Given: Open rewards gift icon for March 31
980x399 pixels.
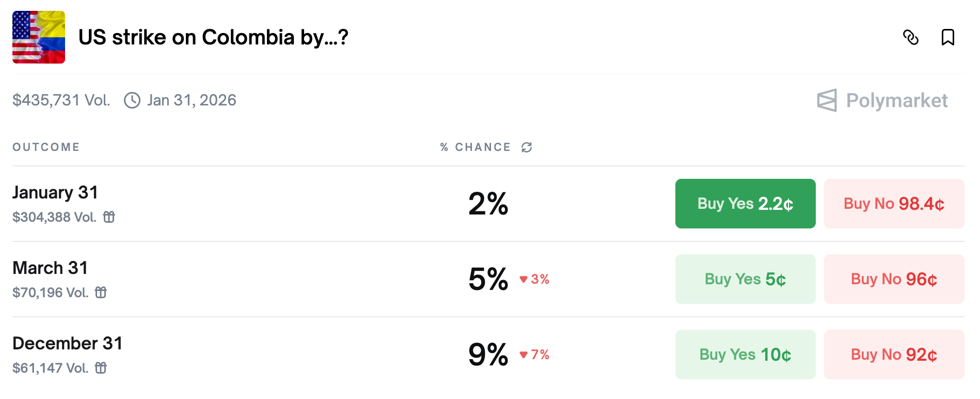Looking at the screenshot, I should click(x=101, y=293).
